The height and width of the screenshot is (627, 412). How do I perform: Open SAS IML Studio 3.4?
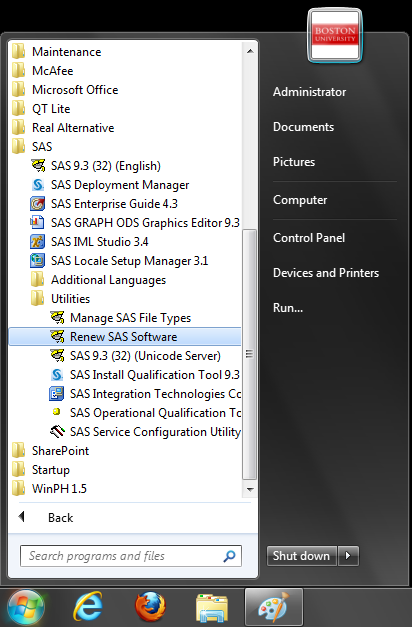[x=99, y=242]
